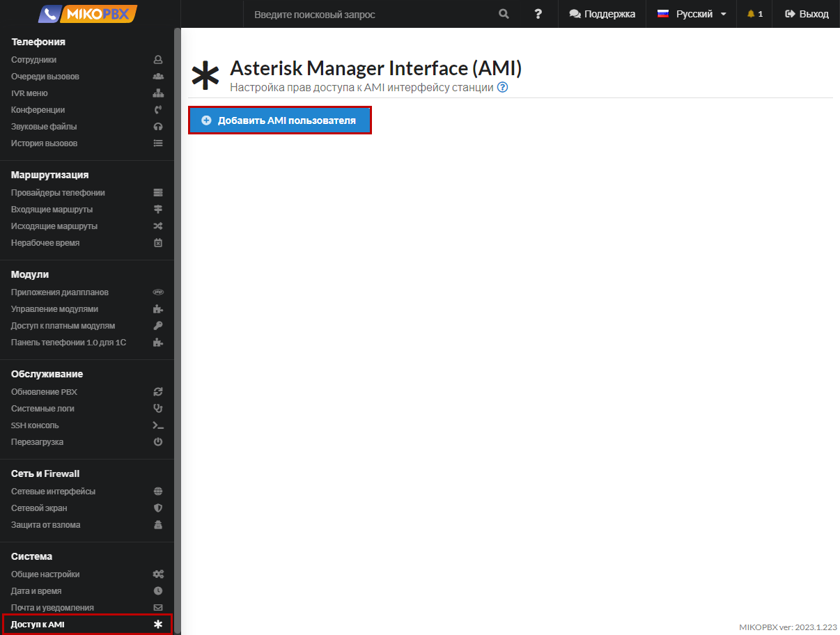Click help icon beside AMI subtitle
Image resolution: width=840 pixels, height=635 pixels.
tap(503, 88)
